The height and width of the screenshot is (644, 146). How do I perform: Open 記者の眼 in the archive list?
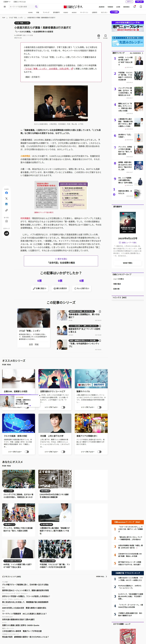[116, 289]
